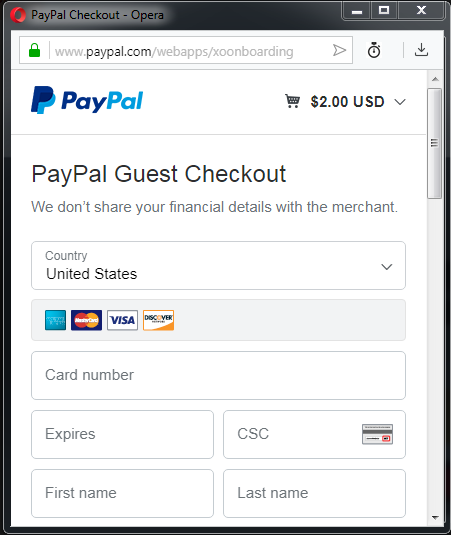Click the Visa card icon
451x535 pixels.
(x=122, y=320)
